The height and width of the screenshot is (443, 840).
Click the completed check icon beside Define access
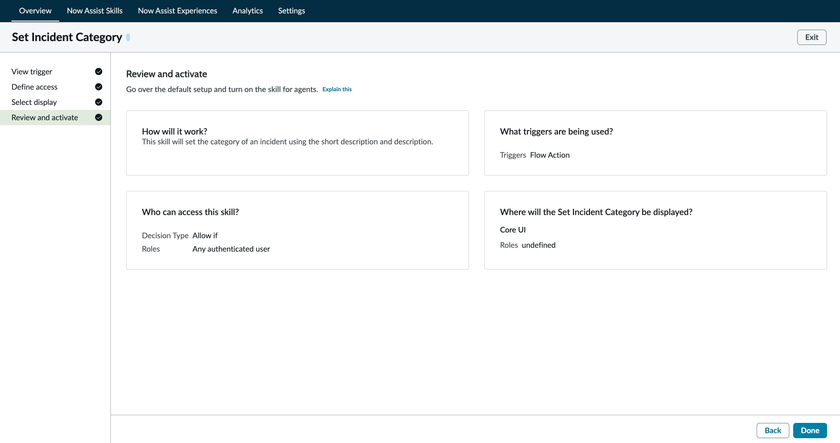[x=98, y=87]
